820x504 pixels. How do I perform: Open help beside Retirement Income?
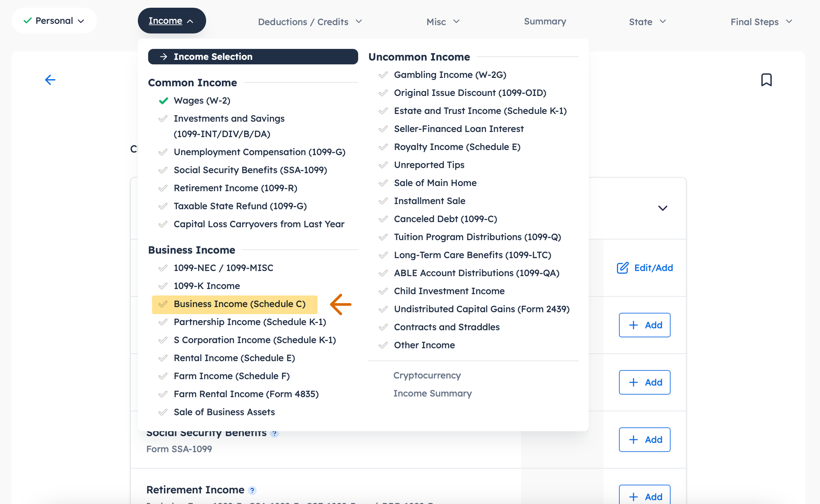coord(253,490)
